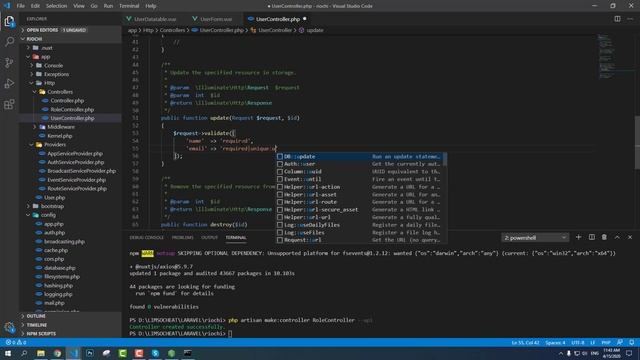Change language mode PHP in status bar
The width and height of the screenshot is (640, 360).
click(x=606, y=342)
